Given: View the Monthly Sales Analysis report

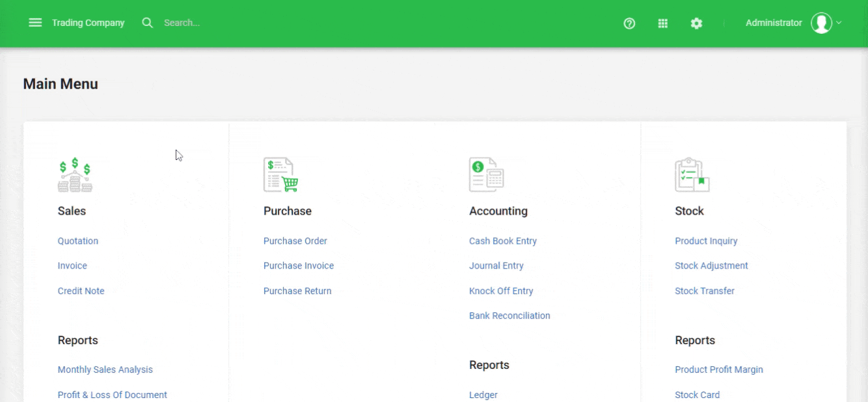Looking at the screenshot, I should 105,369.
